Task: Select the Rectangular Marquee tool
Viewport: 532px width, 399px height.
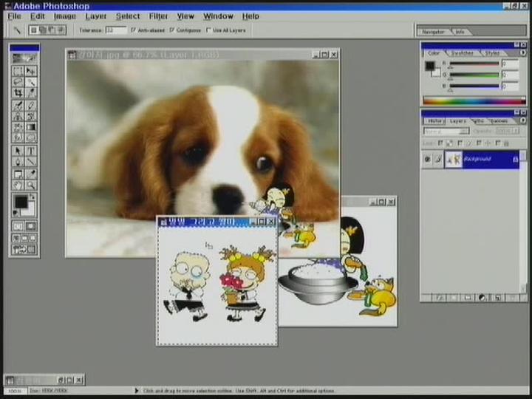Action: tap(18, 71)
